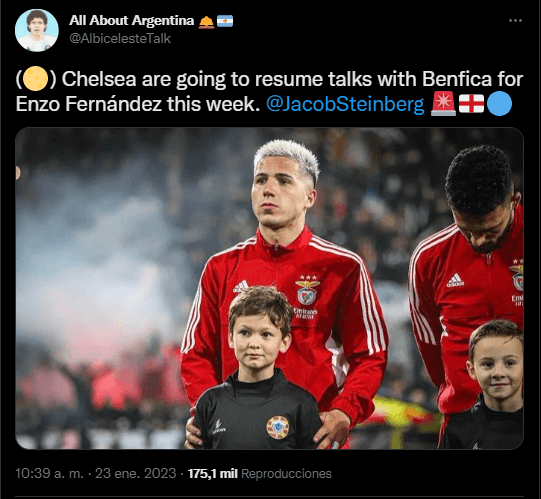Follow the @JacobSteinberg mention link
Viewport: 541px width, 499px height.
(345, 104)
